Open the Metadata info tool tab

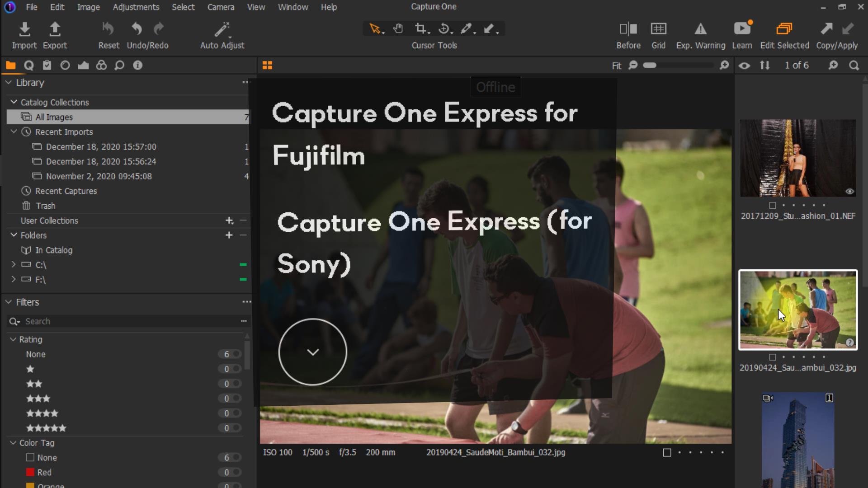pos(137,65)
